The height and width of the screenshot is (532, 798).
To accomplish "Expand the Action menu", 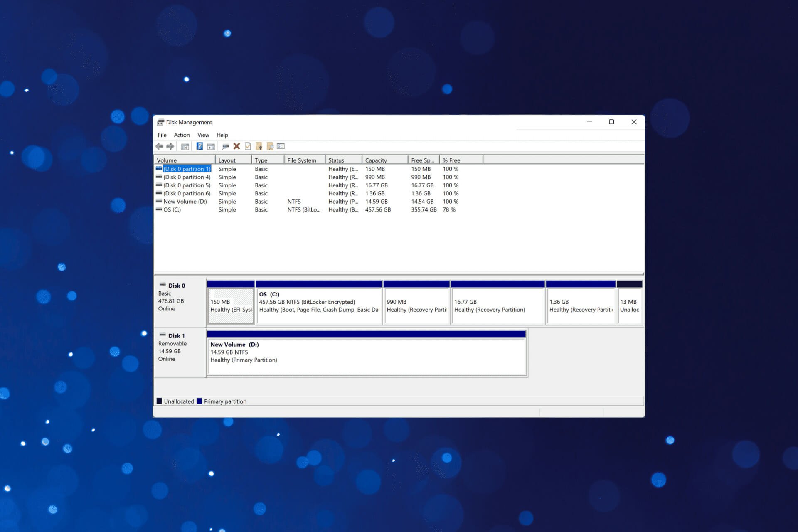I will (x=181, y=135).
